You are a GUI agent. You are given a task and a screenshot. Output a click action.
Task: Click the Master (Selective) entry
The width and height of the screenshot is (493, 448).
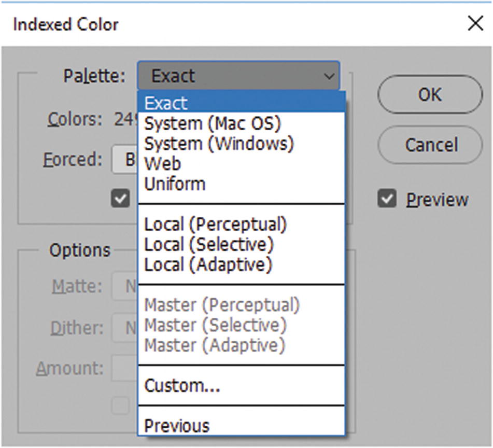pyautogui.click(x=215, y=325)
